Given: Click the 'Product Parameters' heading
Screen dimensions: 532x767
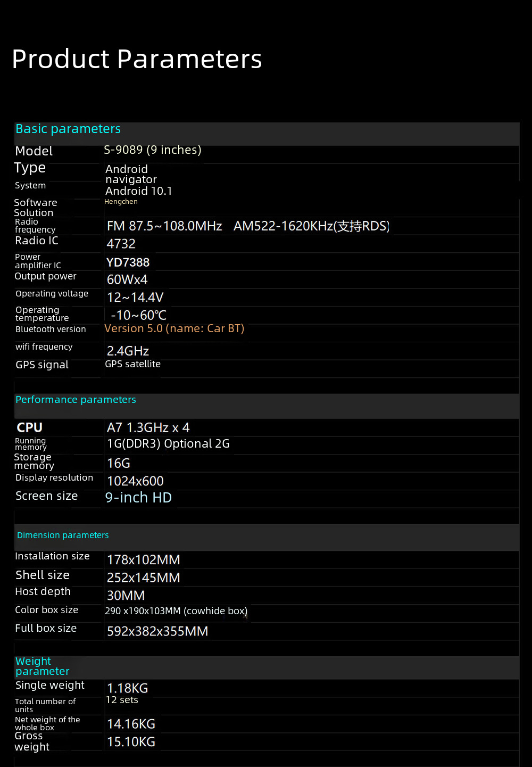Looking at the screenshot, I should coord(137,59).
